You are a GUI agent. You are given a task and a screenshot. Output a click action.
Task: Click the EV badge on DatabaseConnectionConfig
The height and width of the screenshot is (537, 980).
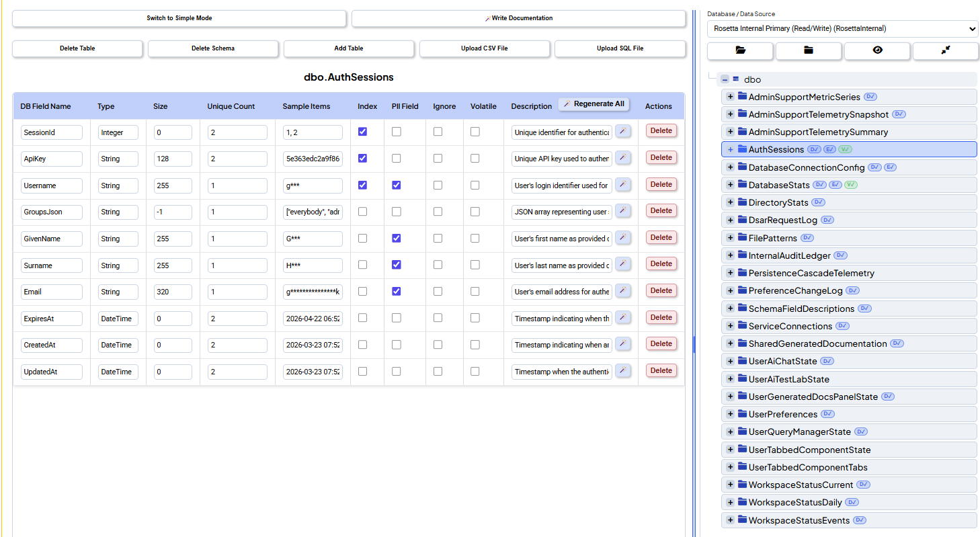pyautogui.click(x=890, y=167)
